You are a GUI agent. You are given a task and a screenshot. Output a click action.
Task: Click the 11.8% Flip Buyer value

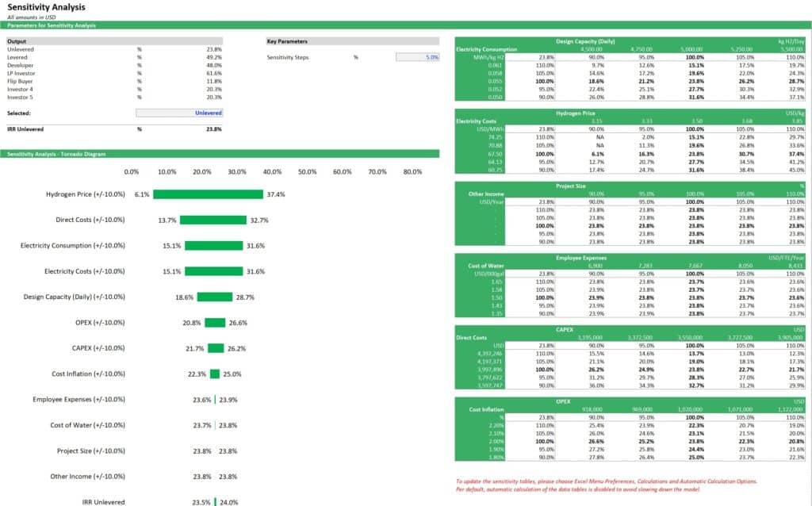(214, 82)
